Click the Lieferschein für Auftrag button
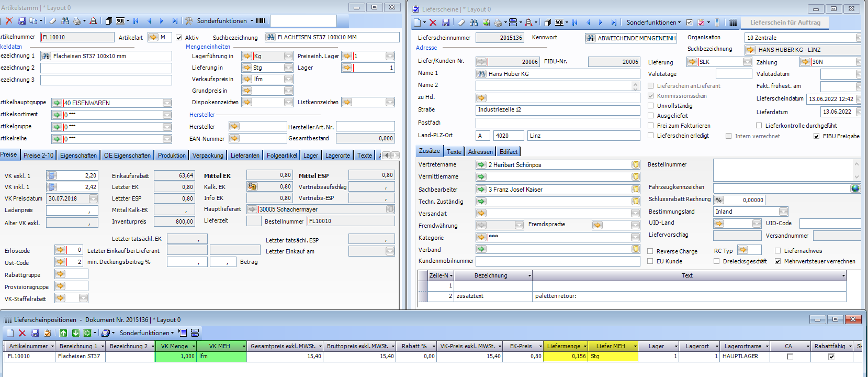 (785, 22)
